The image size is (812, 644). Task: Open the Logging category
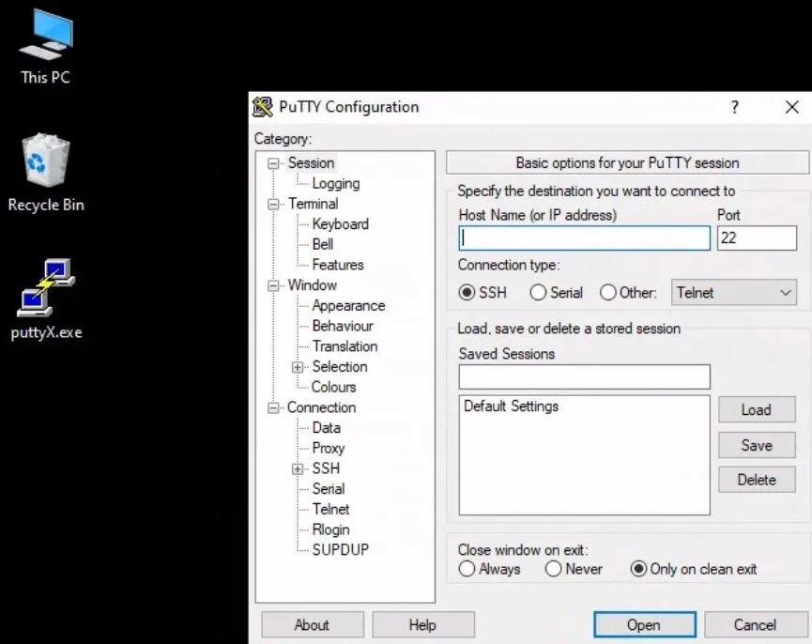pos(335,183)
